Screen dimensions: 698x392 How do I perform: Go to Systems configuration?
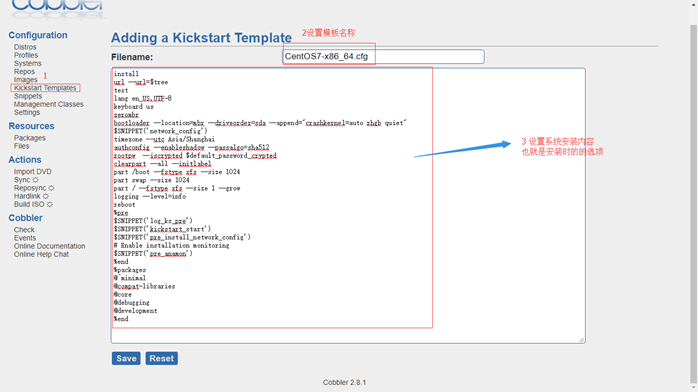28,63
